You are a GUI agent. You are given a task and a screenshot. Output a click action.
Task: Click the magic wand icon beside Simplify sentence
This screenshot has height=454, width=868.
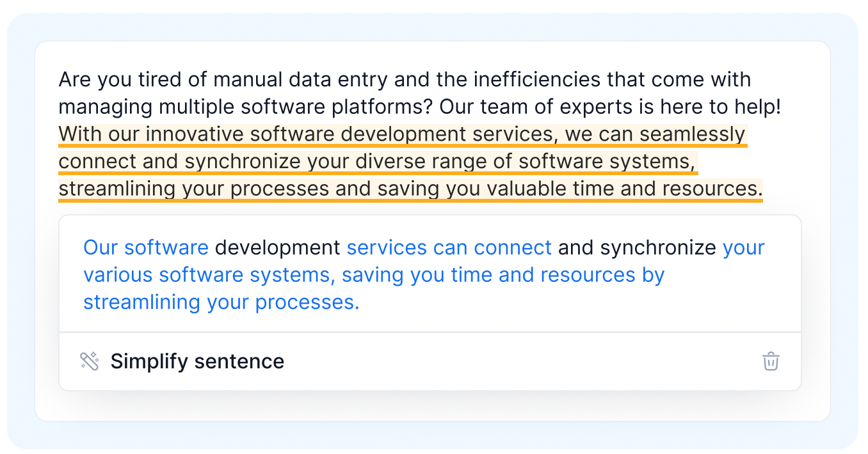pos(90,361)
